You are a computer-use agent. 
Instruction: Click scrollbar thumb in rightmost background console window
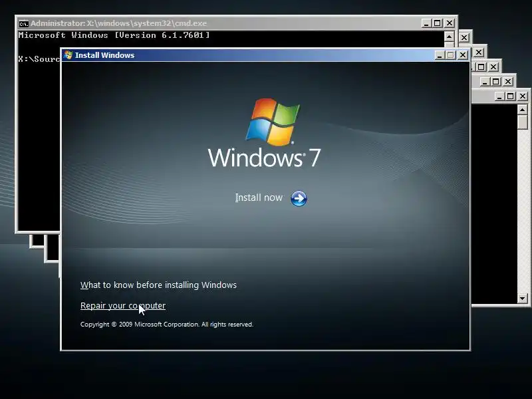[x=522, y=122]
